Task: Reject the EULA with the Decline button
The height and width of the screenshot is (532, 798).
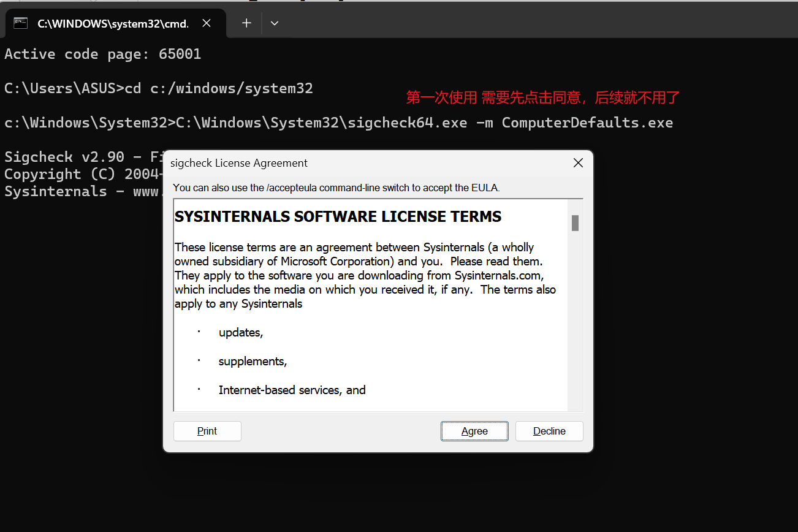Action: 549,431
